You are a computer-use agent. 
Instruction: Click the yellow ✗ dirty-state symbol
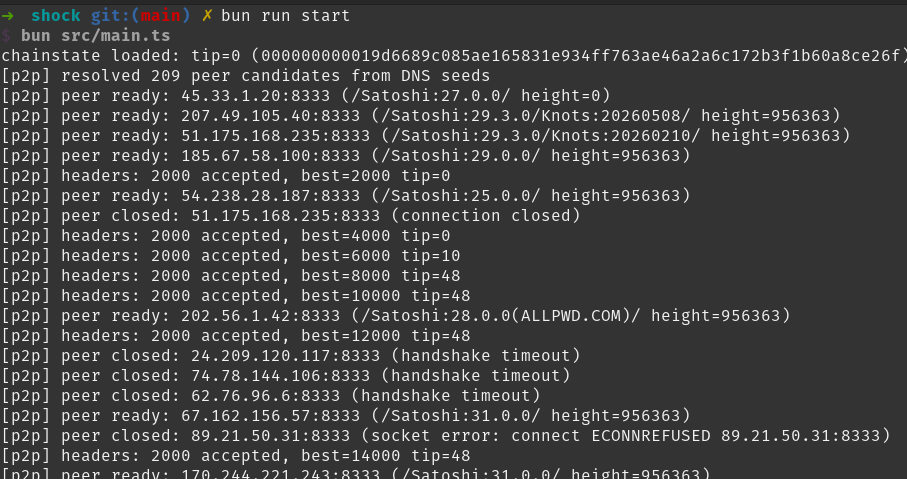click(207, 16)
